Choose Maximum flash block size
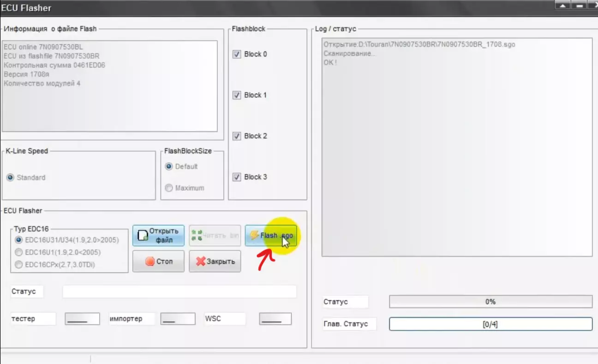598x364 pixels. coord(169,188)
